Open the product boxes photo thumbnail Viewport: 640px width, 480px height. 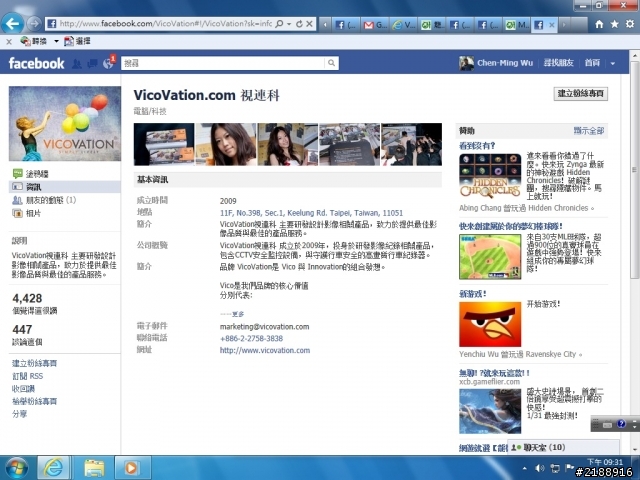(164, 144)
